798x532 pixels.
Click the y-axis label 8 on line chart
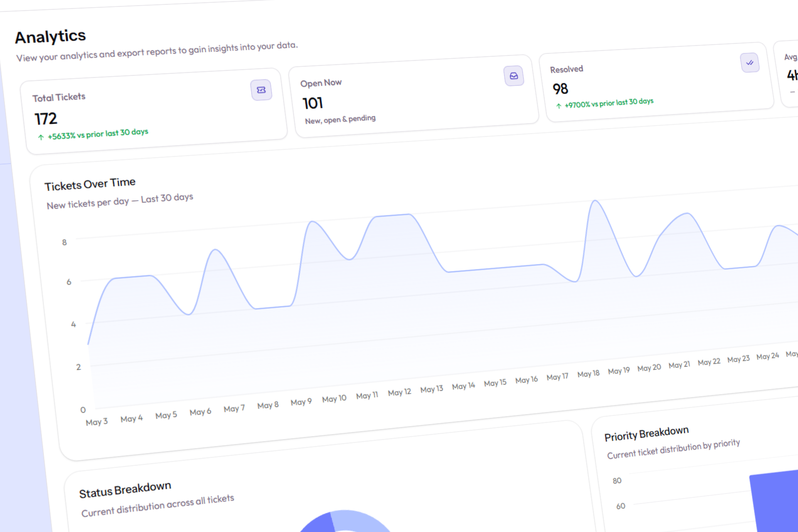pos(64,242)
